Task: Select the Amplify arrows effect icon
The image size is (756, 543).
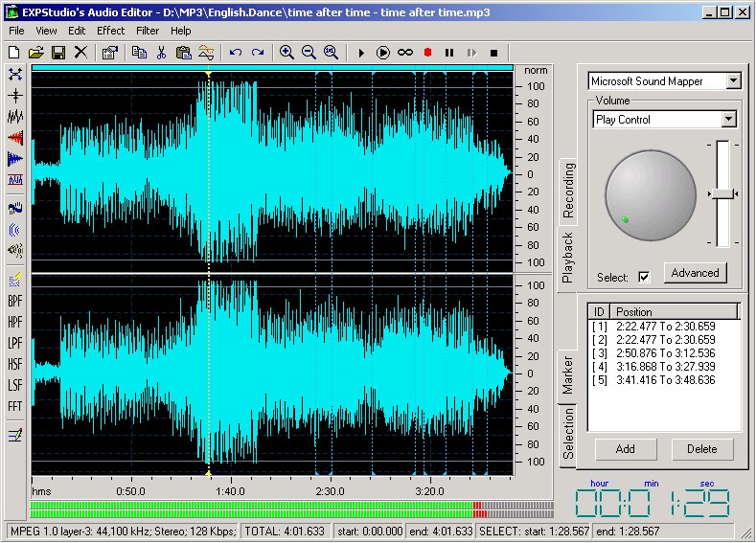Action: 15,74
